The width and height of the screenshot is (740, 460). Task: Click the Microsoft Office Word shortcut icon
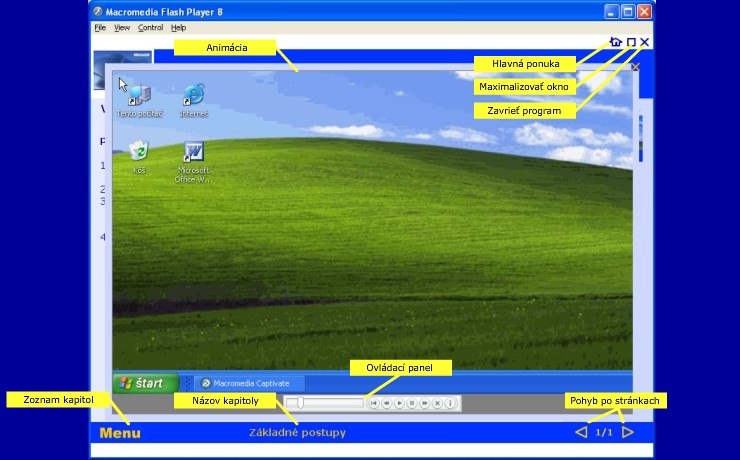click(193, 162)
